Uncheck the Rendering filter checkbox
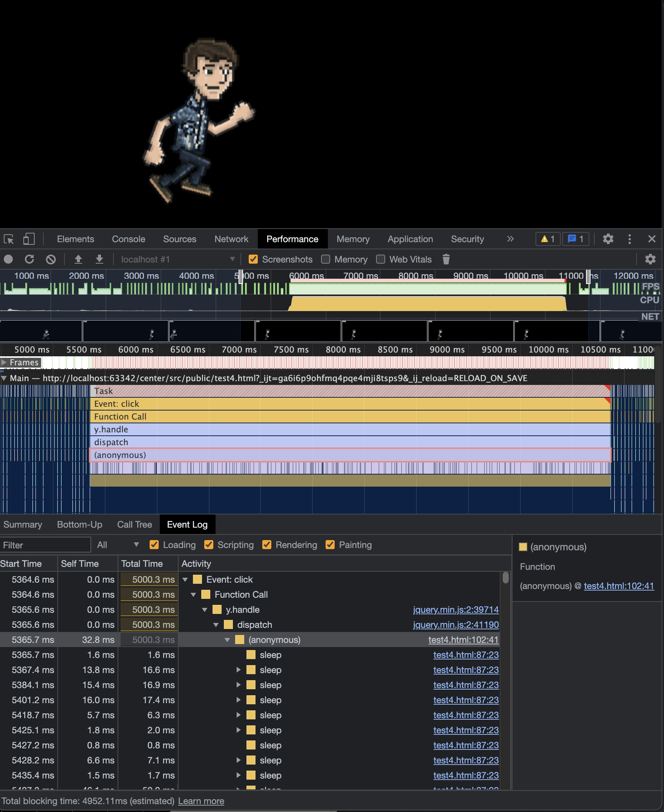This screenshot has width=664, height=812. pos(266,545)
